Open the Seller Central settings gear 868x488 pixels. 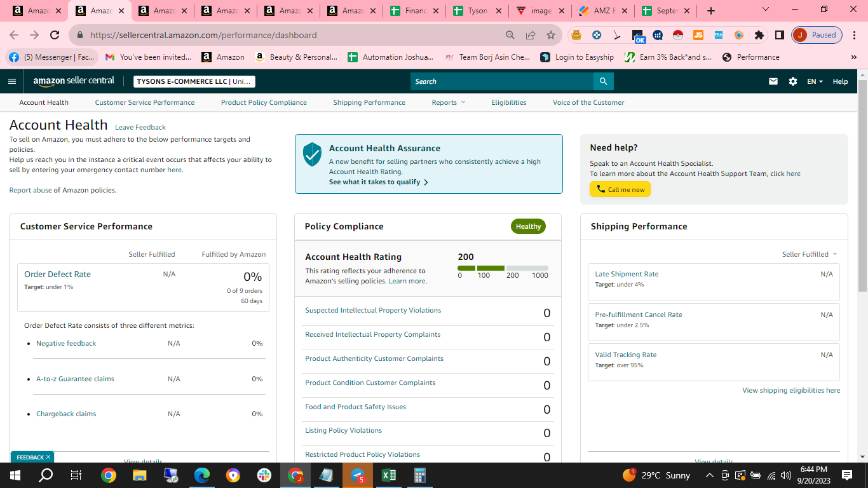pyautogui.click(x=792, y=81)
